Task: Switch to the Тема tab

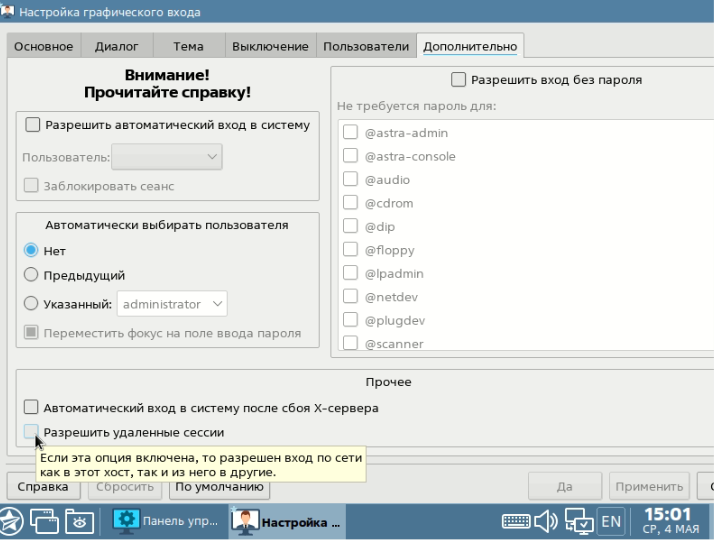Action: click(x=188, y=46)
